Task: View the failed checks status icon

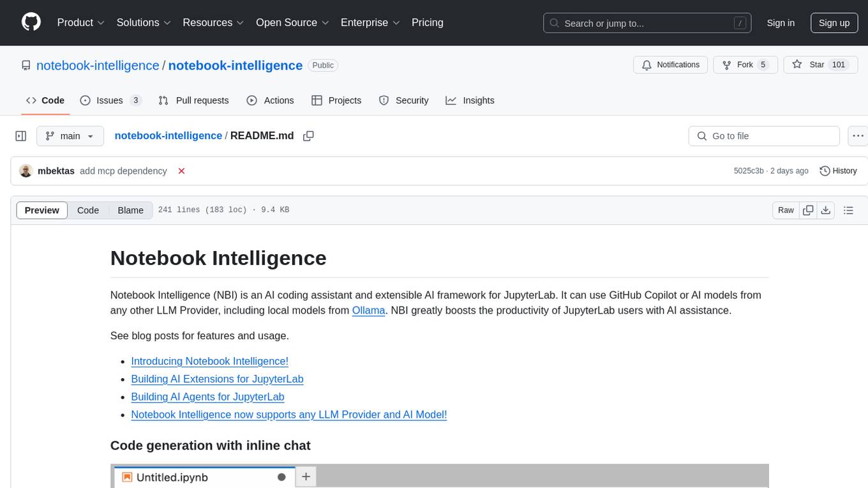Action: click(181, 171)
